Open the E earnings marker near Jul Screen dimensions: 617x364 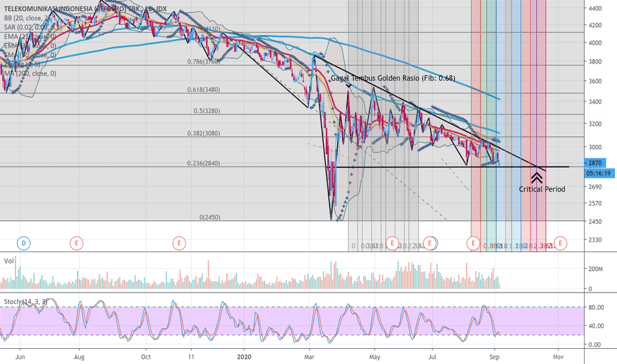(430, 243)
